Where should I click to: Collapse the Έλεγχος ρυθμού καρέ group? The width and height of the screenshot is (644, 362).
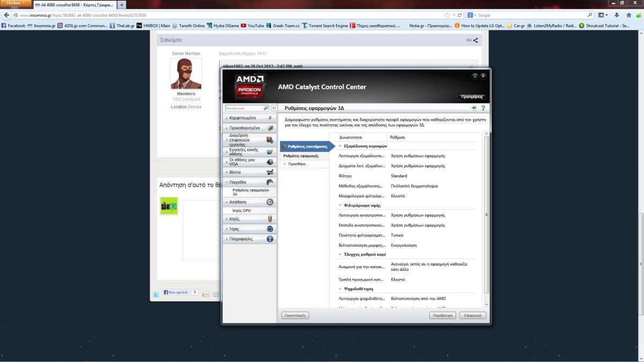[x=340, y=254]
